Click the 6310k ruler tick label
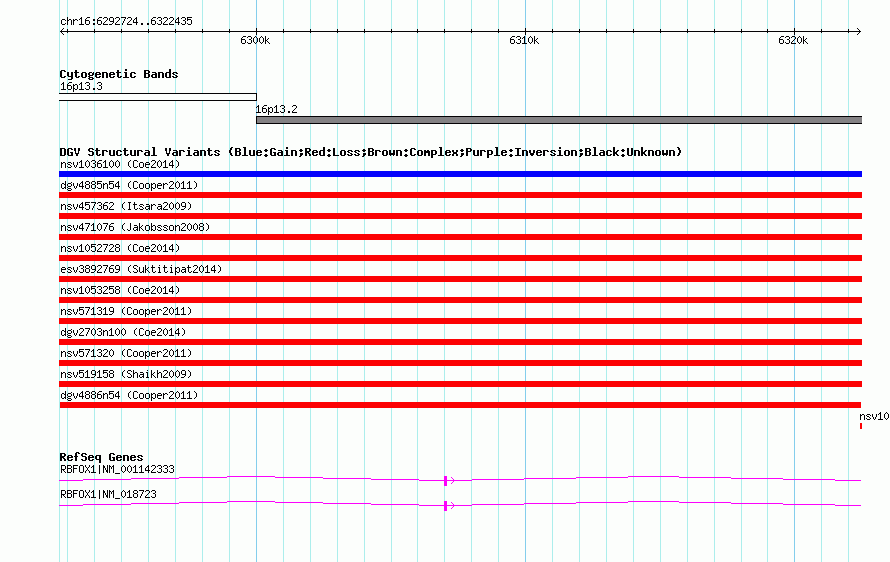Screen dimensions: 890x562 [524, 41]
